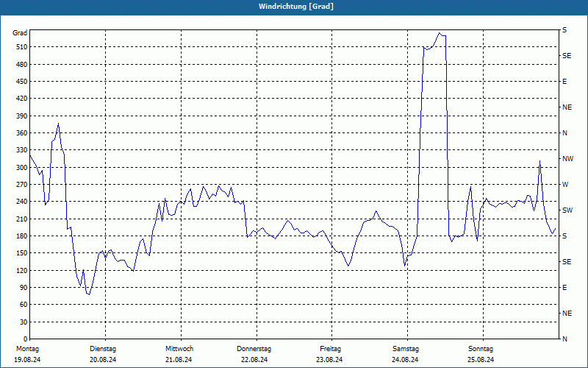Click the chart title Windrichtung [Grad]

[x=296, y=7]
